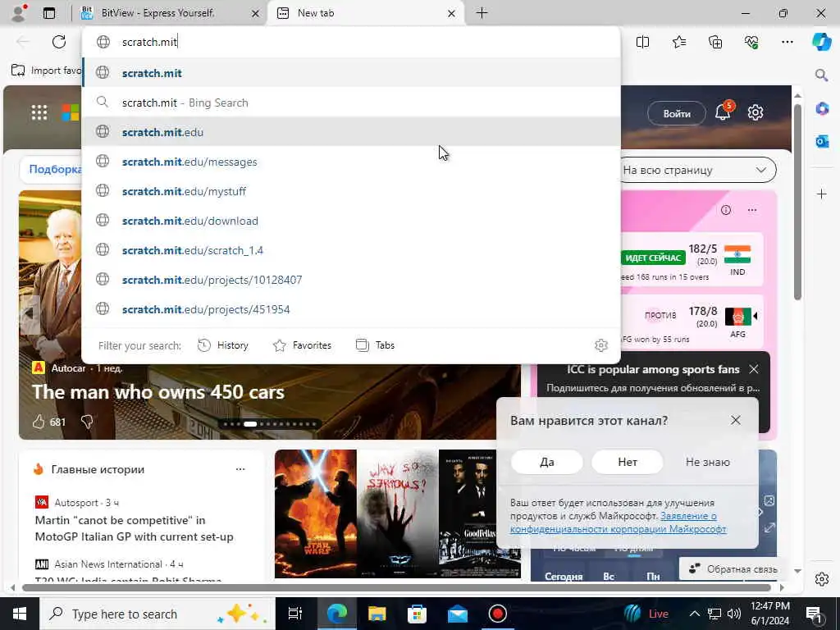This screenshot has width=840, height=630.
Task: Open Settings and more ellipsis menu
Action: tap(787, 42)
